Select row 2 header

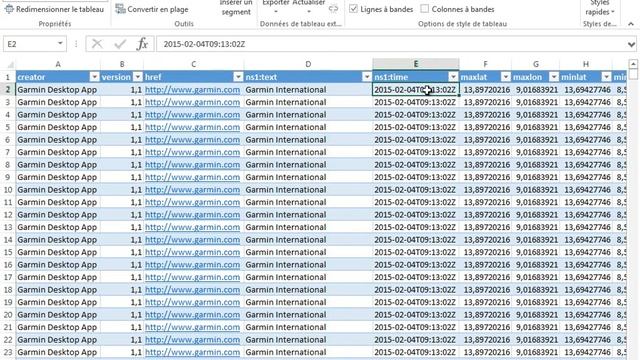pyautogui.click(x=8, y=89)
